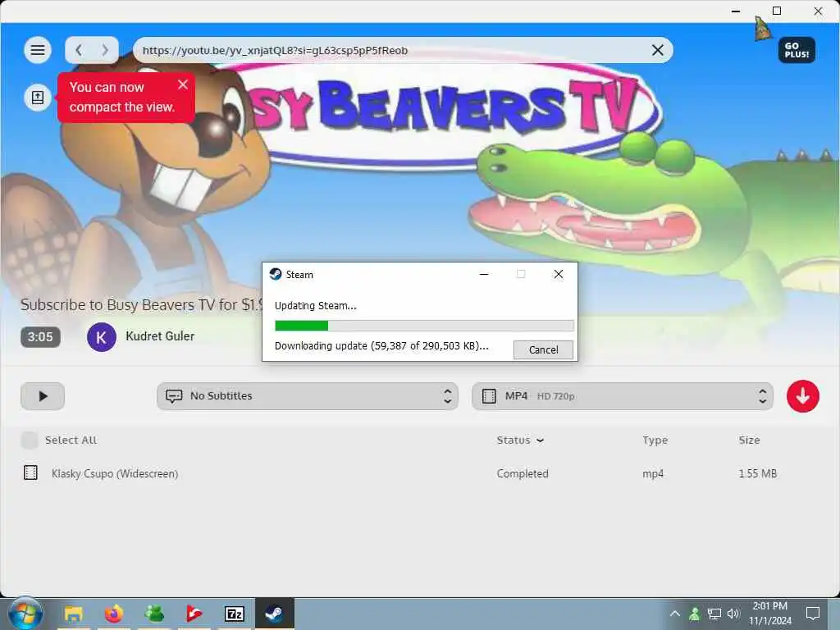Click the Steam logo in the dialog title
This screenshot has height=630, width=840.
click(x=276, y=274)
